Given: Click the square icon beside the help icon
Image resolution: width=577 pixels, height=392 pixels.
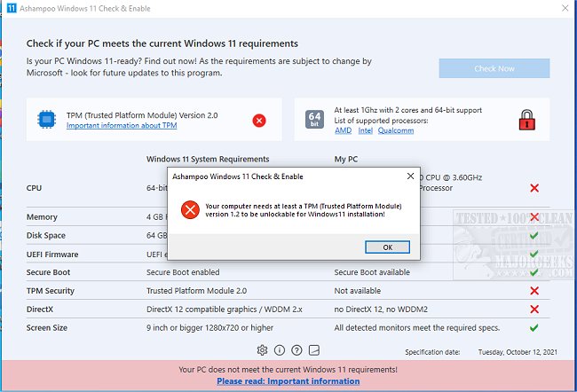Looking at the screenshot, I should [x=313, y=350].
